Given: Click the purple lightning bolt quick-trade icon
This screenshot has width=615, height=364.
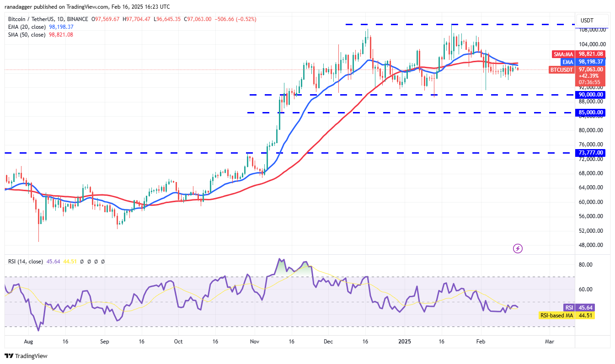Looking at the screenshot, I should pyautogui.click(x=517, y=248).
